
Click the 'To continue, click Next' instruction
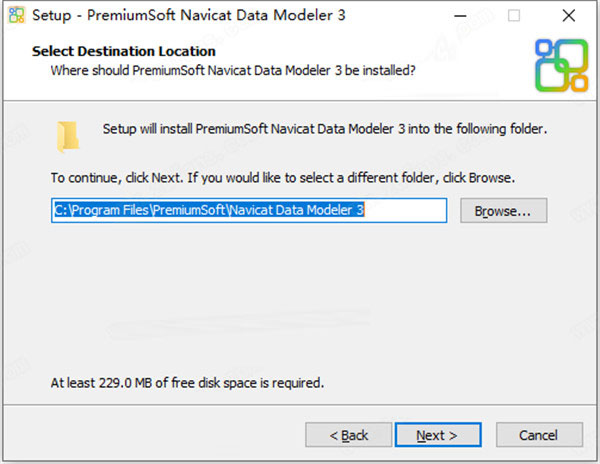click(x=282, y=178)
